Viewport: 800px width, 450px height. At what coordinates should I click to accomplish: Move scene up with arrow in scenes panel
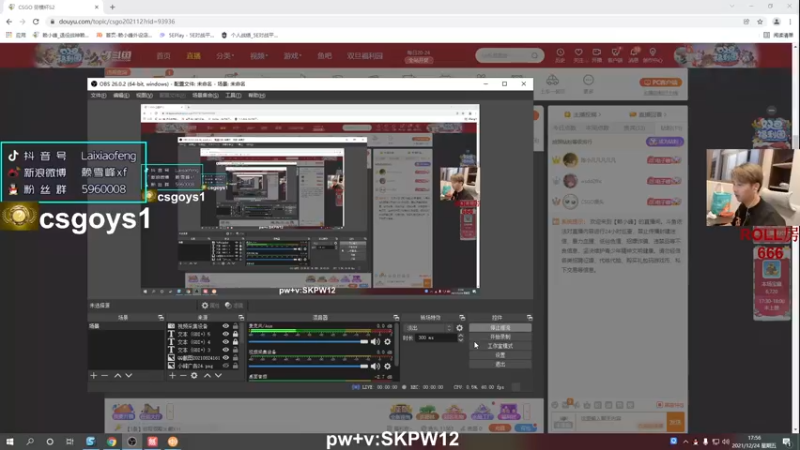pos(118,376)
